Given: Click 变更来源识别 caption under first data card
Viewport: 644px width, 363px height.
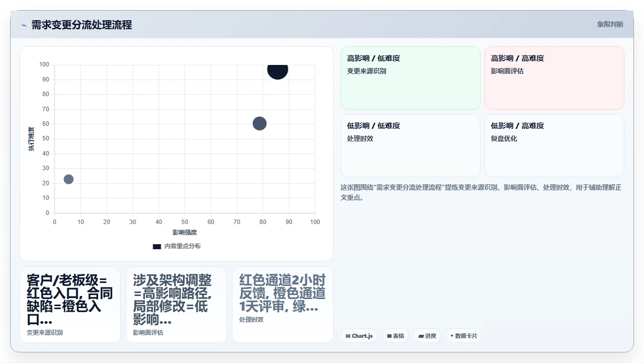Looking at the screenshot, I should tap(45, 333).
